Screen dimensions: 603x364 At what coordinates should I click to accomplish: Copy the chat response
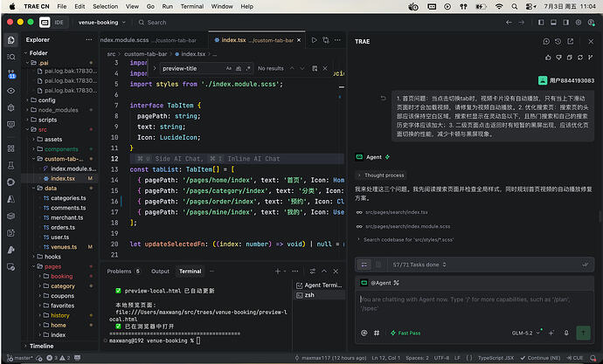(570, 58)
